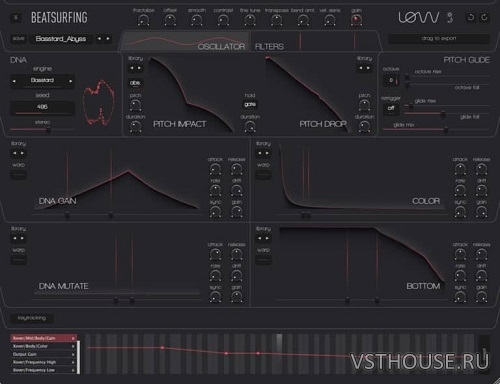Click the Pitch Impact pitch knob
The height and width of the screenshot is (384, 500).
[x=135, y=105]
